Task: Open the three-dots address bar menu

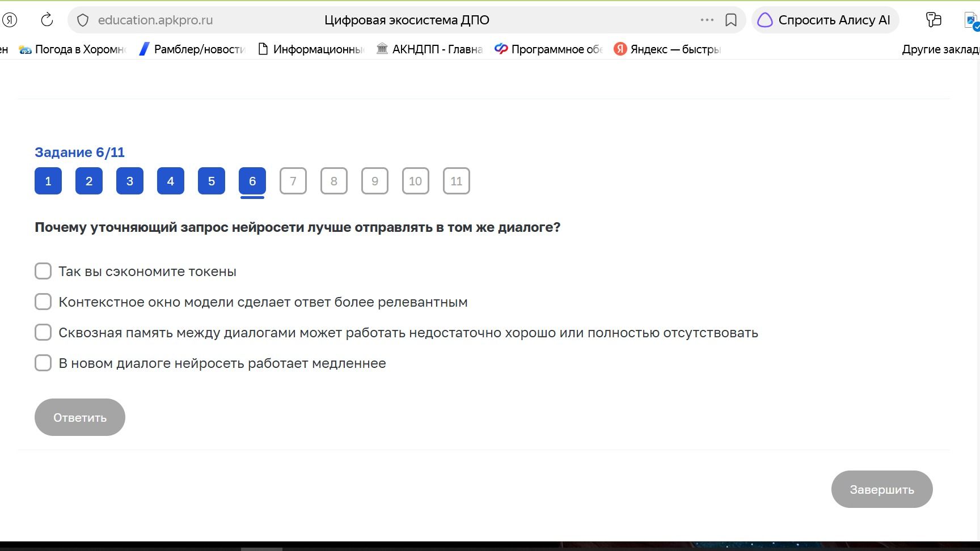Action: pyautogui.click(x=707, y=20)
